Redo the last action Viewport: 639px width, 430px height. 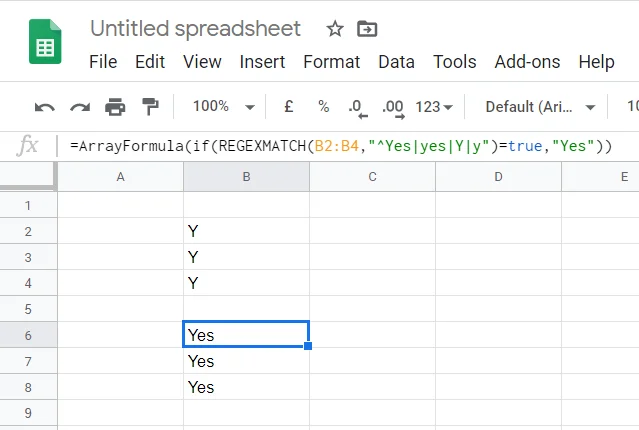80,106
